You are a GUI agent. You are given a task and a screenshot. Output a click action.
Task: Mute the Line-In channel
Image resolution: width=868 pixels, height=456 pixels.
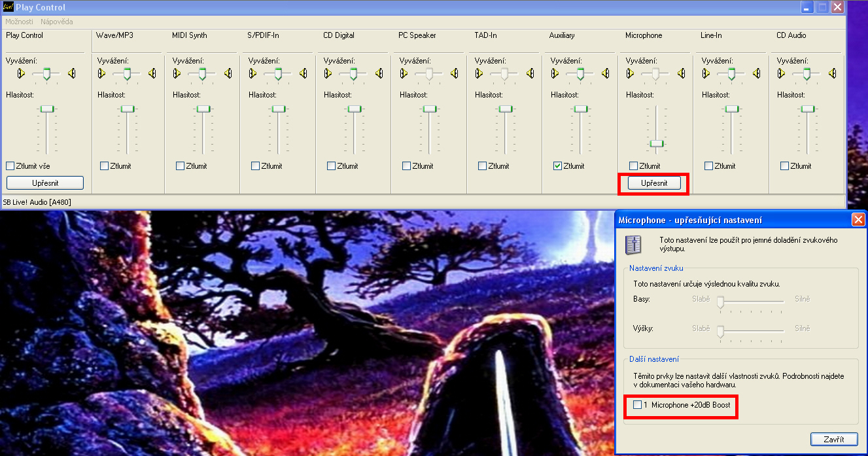[708, 166]
